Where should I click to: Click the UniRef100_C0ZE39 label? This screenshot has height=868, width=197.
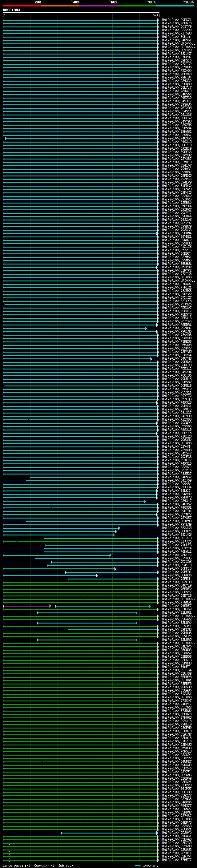tap(176, 582)
